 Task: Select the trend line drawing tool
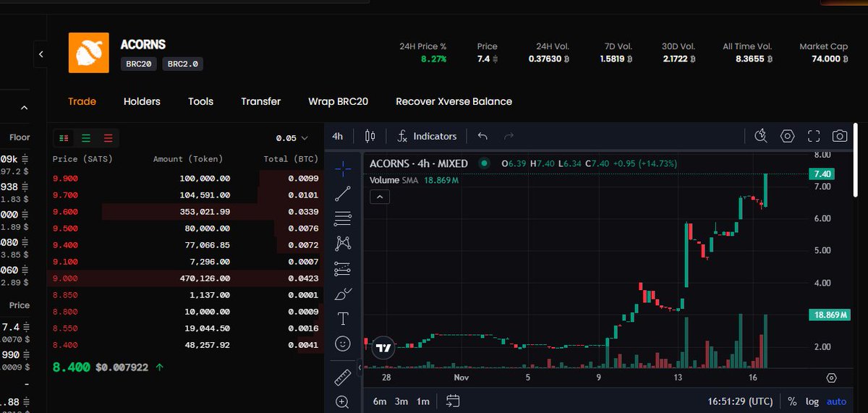pos(343,192)
